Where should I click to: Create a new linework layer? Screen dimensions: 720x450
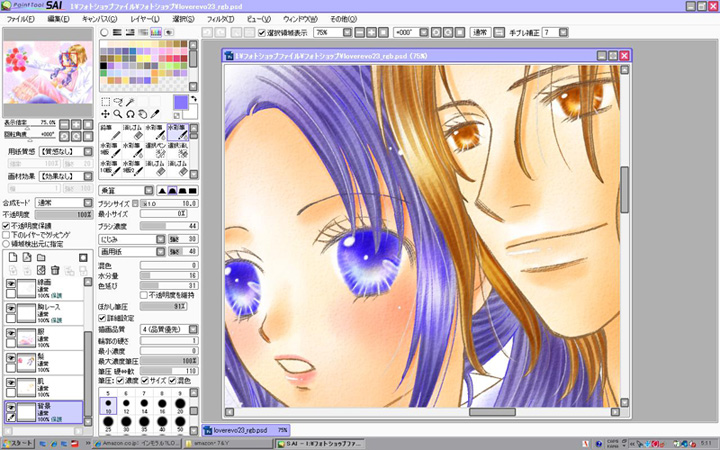tap(27, 258)
